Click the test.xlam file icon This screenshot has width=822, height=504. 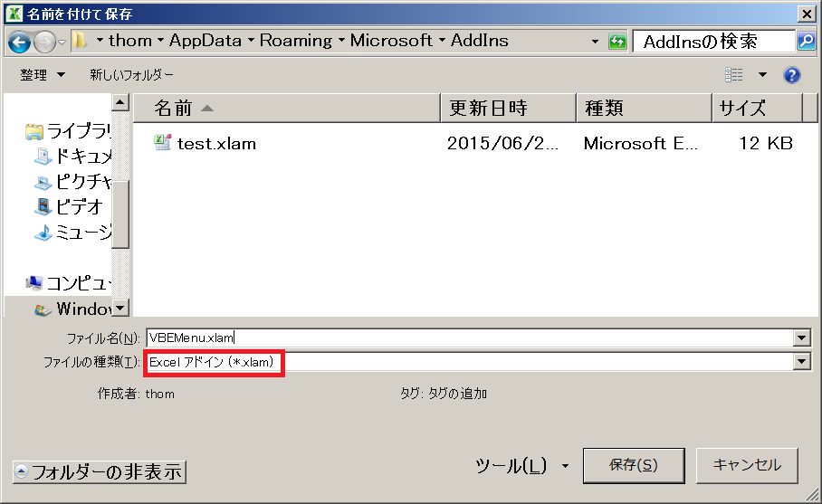point(163,142)
